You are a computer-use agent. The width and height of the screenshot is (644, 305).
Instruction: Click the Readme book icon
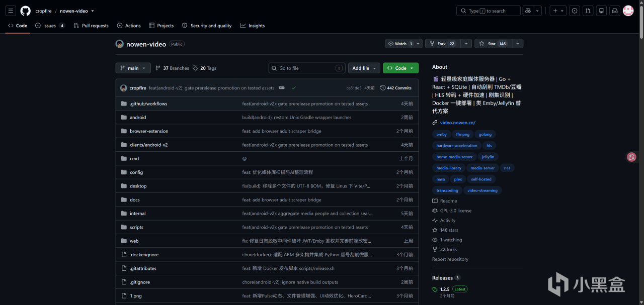pos(435,201)
